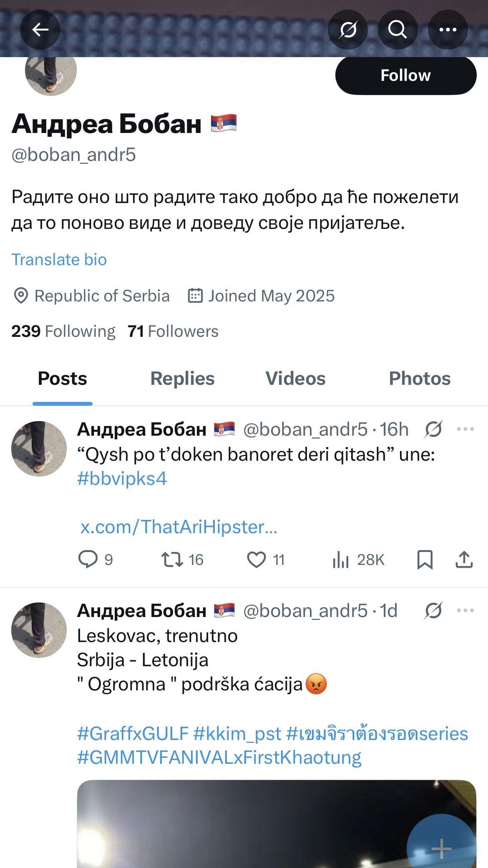Tap the back arrow icon
This screenshot has height=868, width=488.
tap(40, 30)
